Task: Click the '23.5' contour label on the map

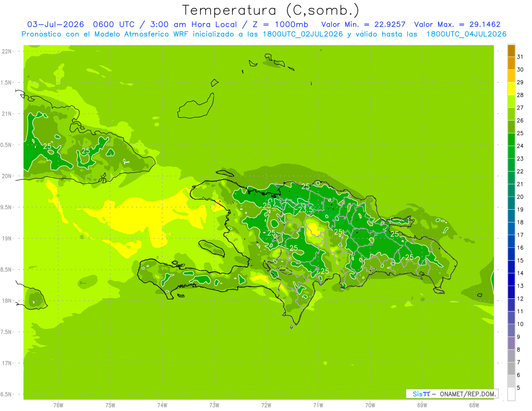Action: pyautogui.click(x=305, y=209)
